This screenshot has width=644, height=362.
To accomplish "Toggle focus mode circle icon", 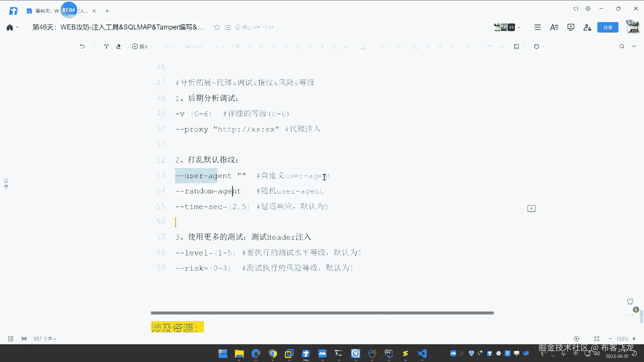I will click(577, 339).
